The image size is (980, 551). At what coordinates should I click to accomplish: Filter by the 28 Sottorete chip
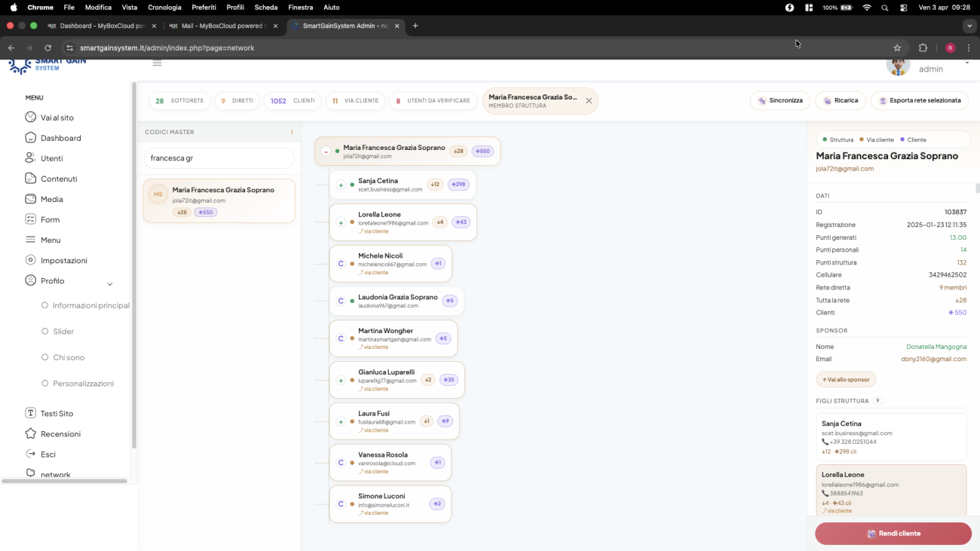pos(179,101)
